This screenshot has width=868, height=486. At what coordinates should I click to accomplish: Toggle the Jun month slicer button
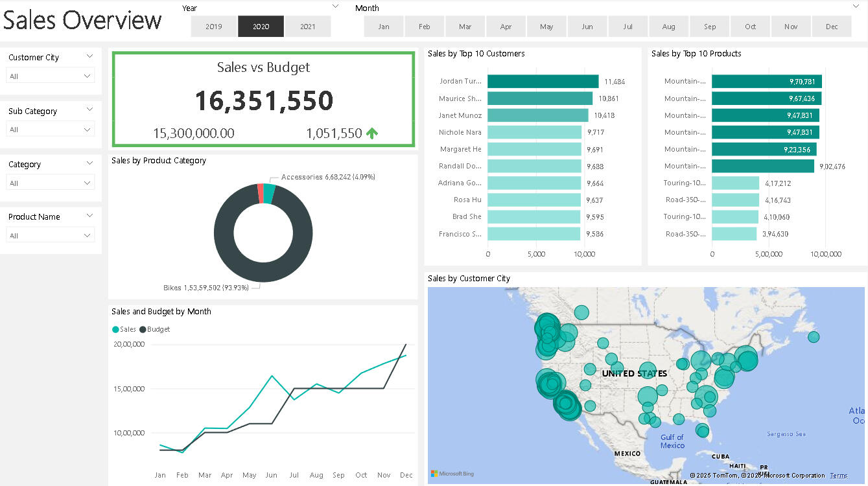point(587,27)
